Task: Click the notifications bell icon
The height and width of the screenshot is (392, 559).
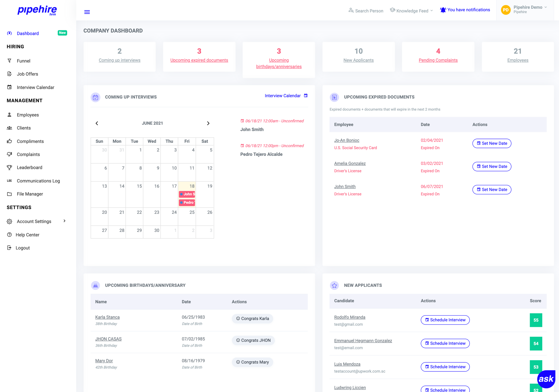Action: point(443,9)
